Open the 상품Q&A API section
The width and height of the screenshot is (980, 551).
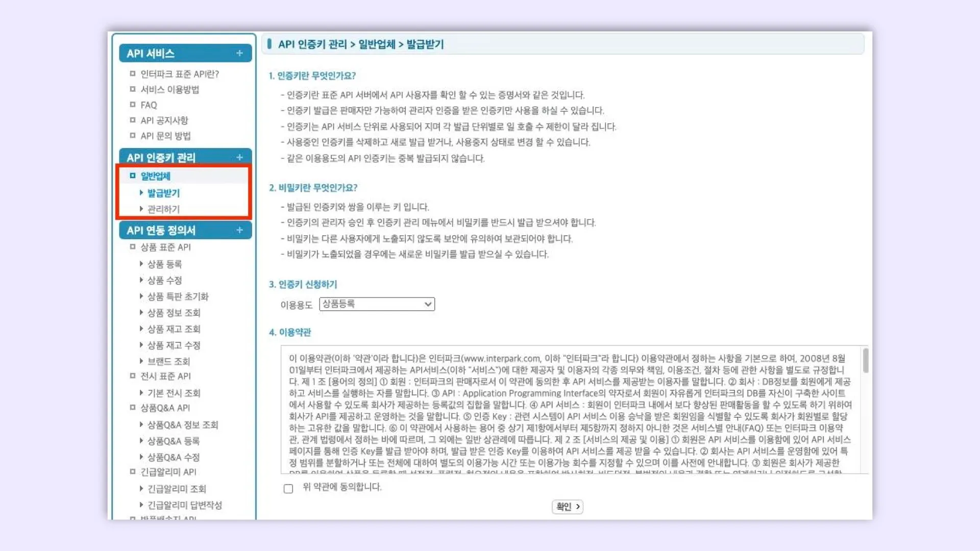pyautogui.click(x=165, y=408)
